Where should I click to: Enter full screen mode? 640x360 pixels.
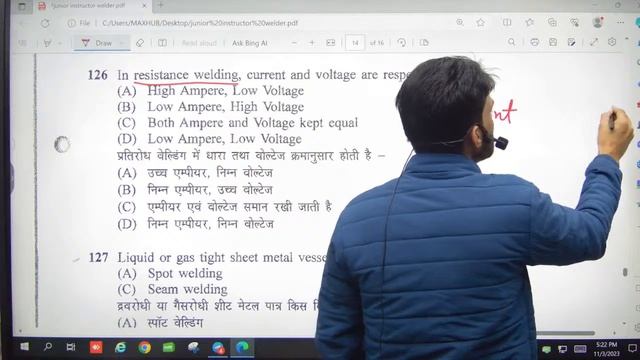pos(593,42)
